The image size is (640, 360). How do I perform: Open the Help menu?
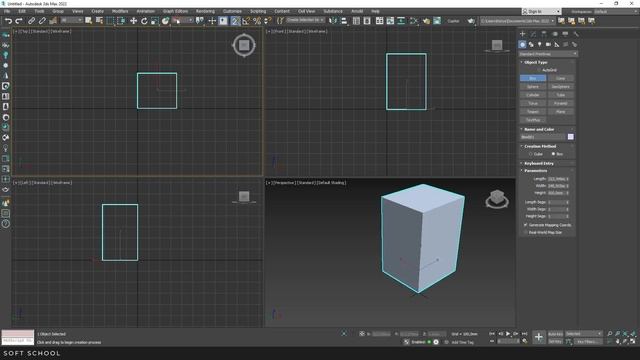[x=375, y=11]
